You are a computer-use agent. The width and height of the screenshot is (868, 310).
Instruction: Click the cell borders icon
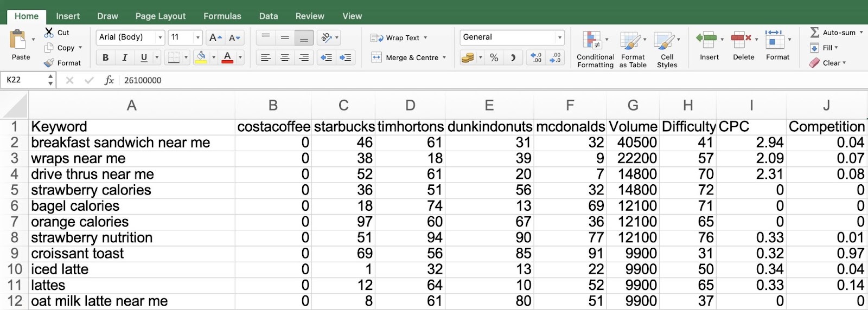[174, 57]
